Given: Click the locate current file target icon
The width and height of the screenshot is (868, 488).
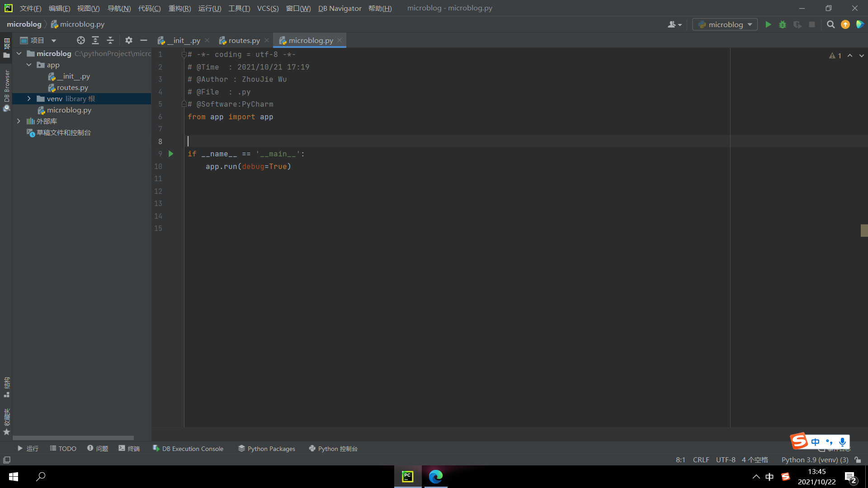Looking at the screenshot, I should (80, 41).
